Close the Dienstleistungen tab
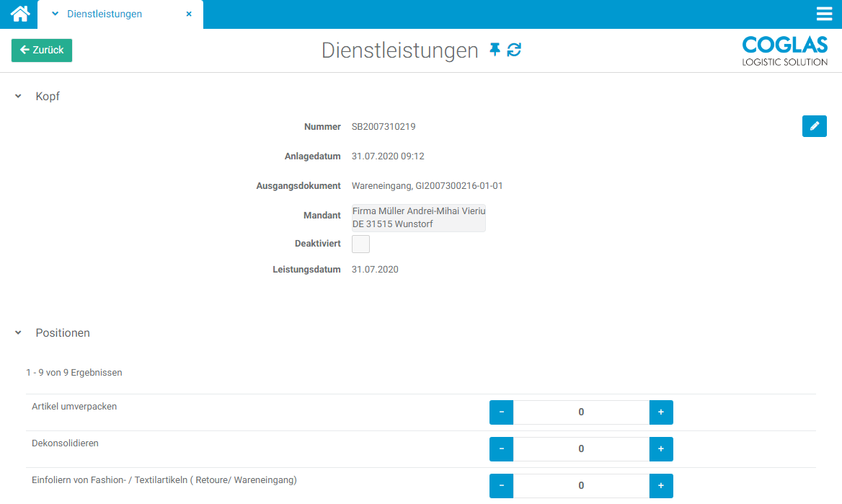This screenshot has height=504, width=842. (189, 14)
